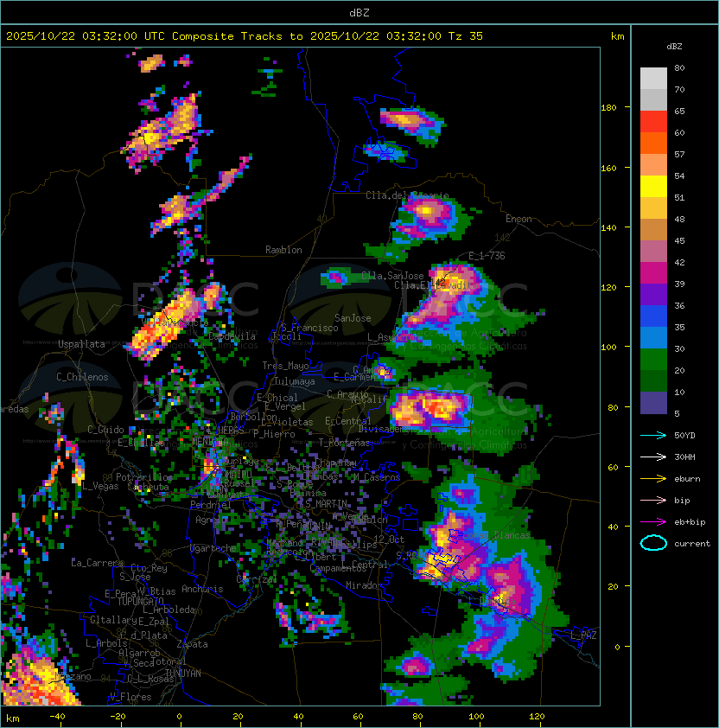Click the magenta eb+bip arrow legend icon
The image size is (719, 728).
coord(653,522)
